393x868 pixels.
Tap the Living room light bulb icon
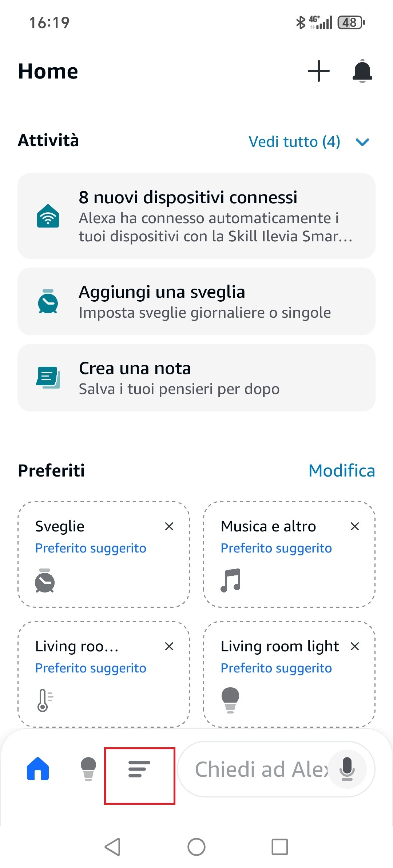230,700
